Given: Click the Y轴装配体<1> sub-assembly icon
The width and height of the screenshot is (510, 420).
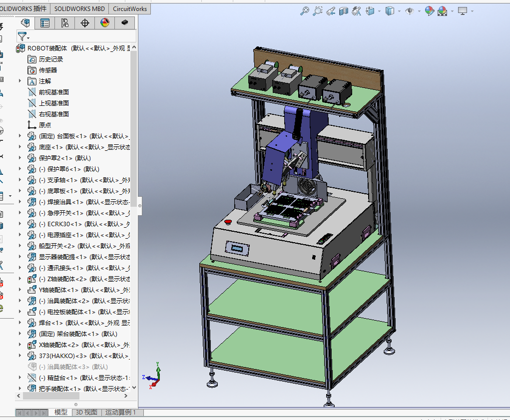Looking at the screenshot, I should (32, 290).
